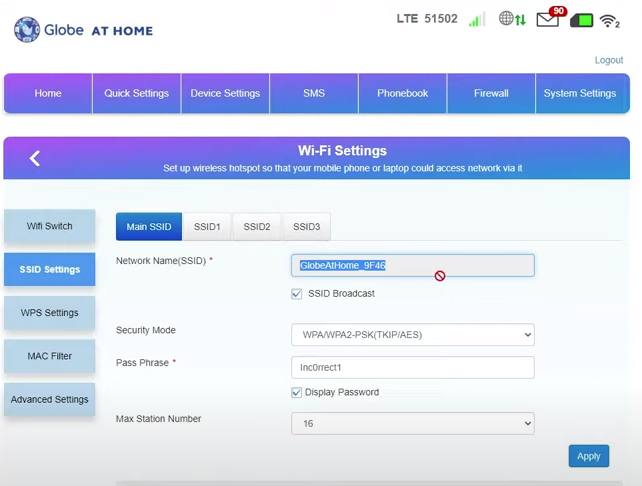Click the Pass Phrase input field

[412, 368]
